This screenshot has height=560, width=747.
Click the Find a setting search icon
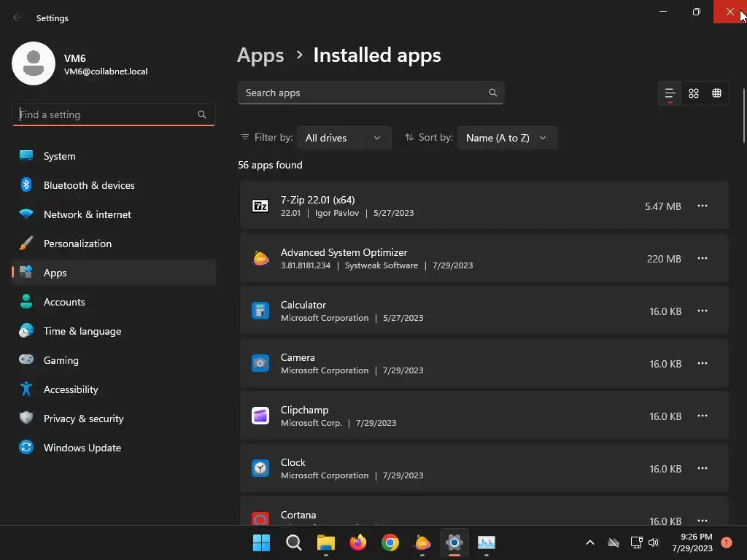202,114
